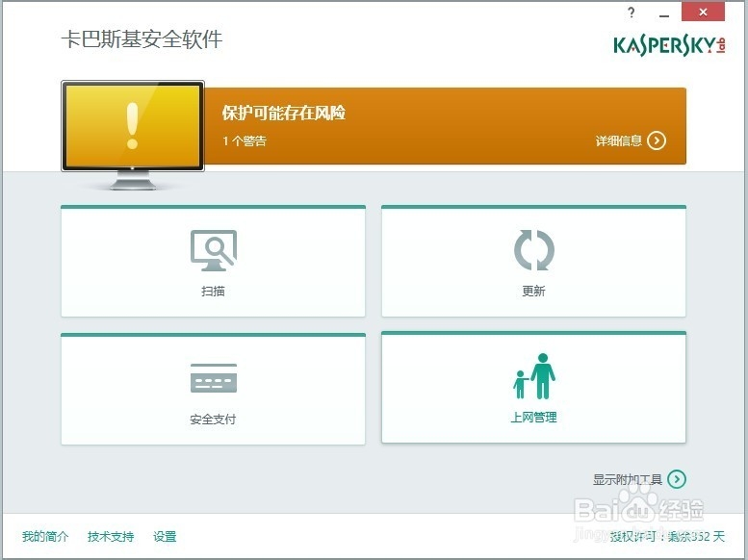Open the 技术支持 link
Image resolution: width=748 pixels, height=560 pixels.
point(111,537)
